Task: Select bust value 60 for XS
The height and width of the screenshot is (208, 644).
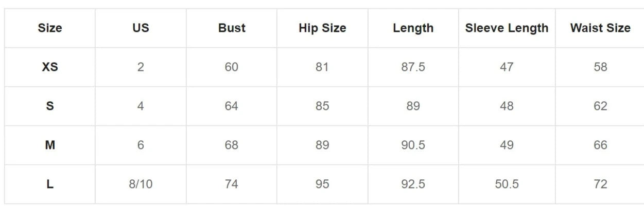Action: point(232,67)
